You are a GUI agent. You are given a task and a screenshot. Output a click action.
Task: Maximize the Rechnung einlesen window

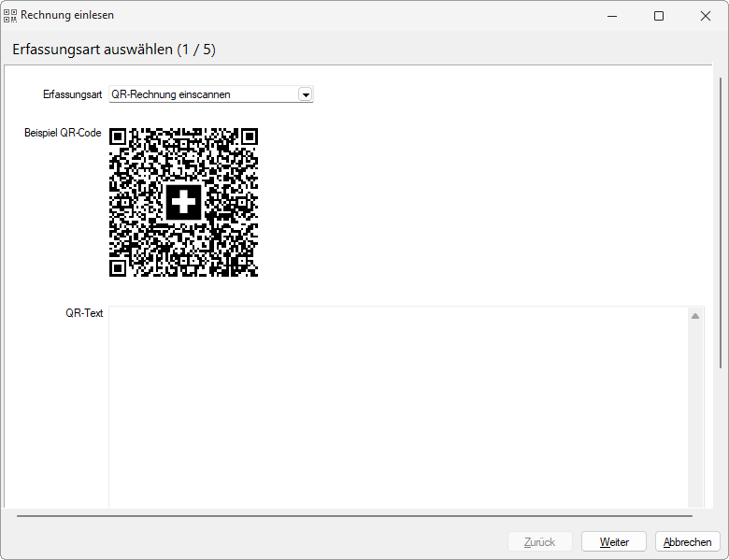(x=659, y=16)
